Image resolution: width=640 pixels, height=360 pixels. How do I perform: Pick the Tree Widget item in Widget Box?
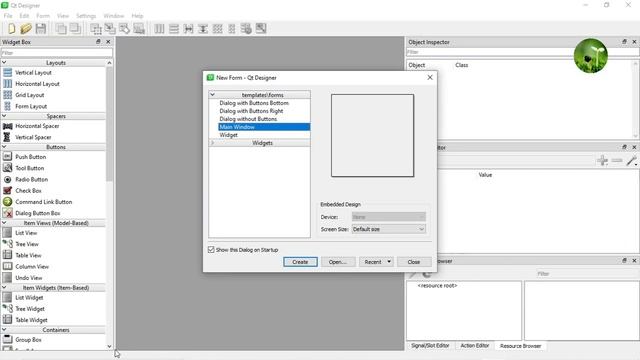[x=30, y=309]
